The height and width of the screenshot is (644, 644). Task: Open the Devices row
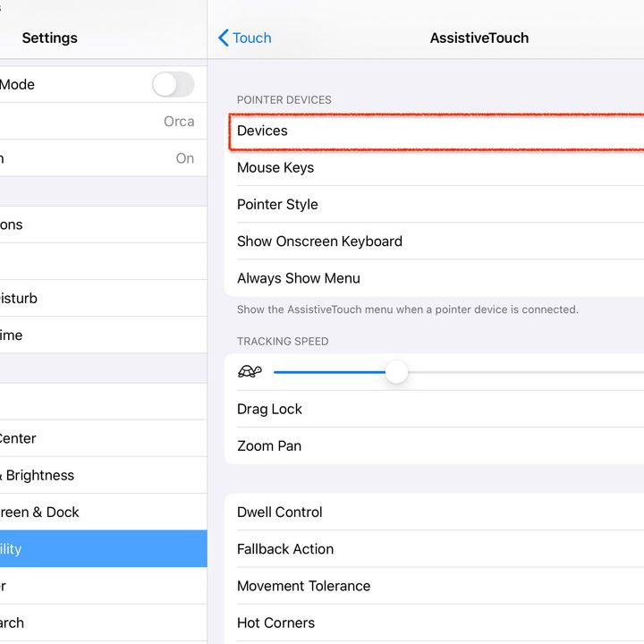point(436,131)
